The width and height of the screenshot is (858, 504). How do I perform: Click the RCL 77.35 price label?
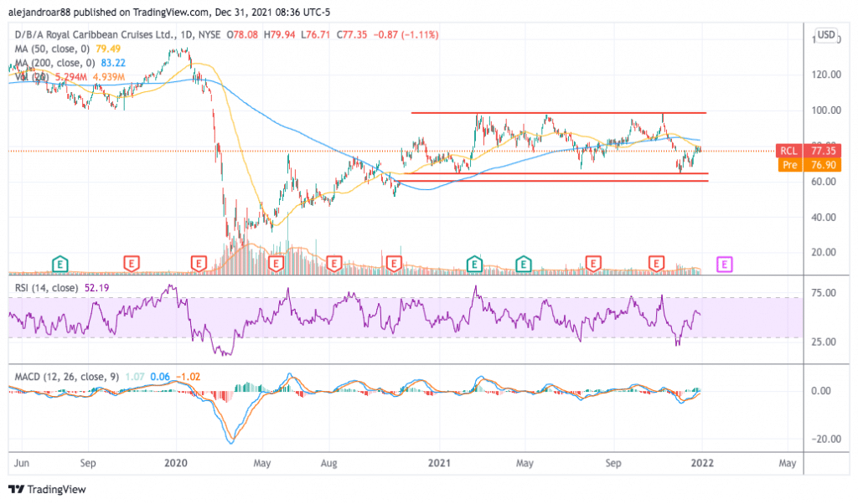(809, 151)
